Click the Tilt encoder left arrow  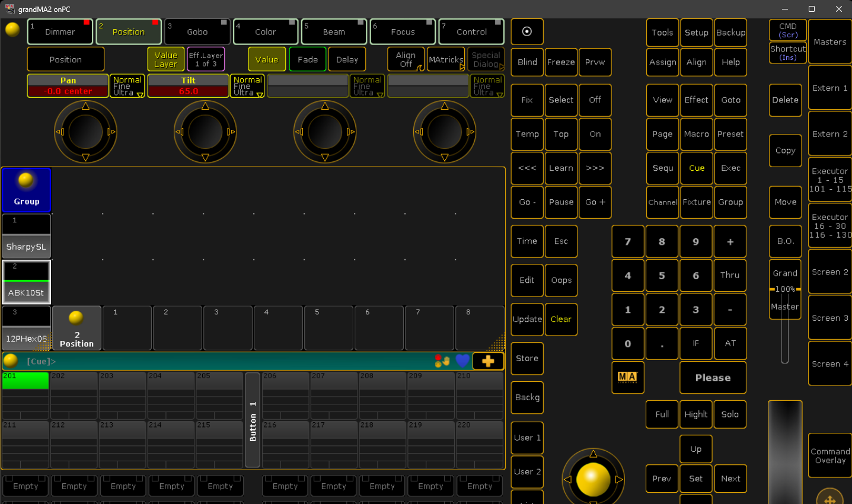pos(180,132)
